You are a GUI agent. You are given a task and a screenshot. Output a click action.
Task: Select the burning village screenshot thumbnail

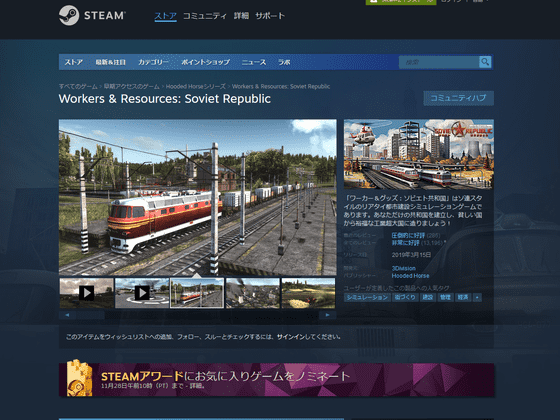(253, 293)
